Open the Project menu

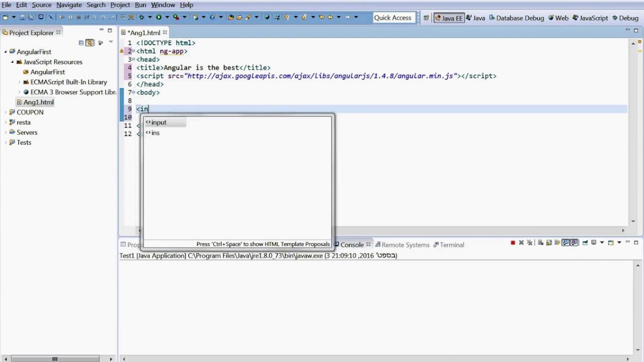coord(120,5)
